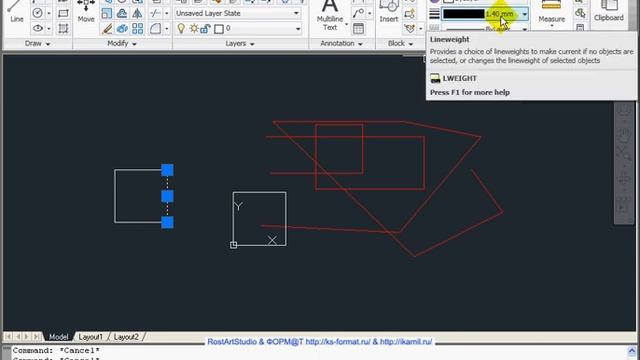
Task: Open the Ellipse tool flyout arrow
Action: click(x=49, y=29)
